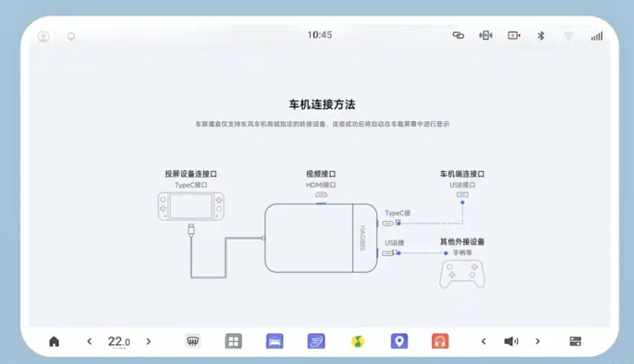
Task: Open the 360 camera view app
Action: (x=316, y=342)
